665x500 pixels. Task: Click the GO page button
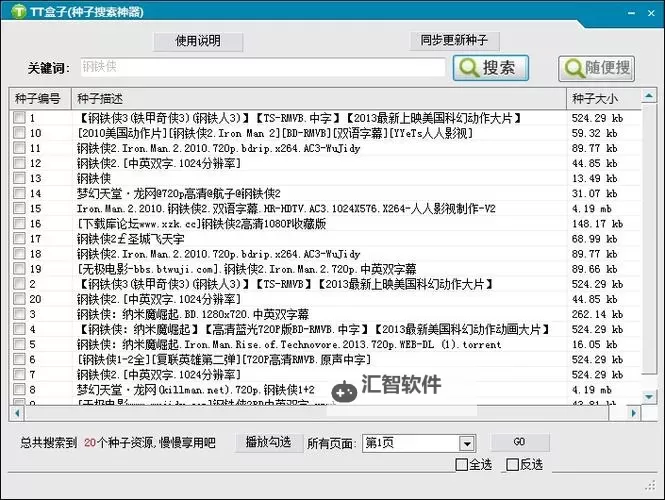pyautogui.click(x=520, y=442)
